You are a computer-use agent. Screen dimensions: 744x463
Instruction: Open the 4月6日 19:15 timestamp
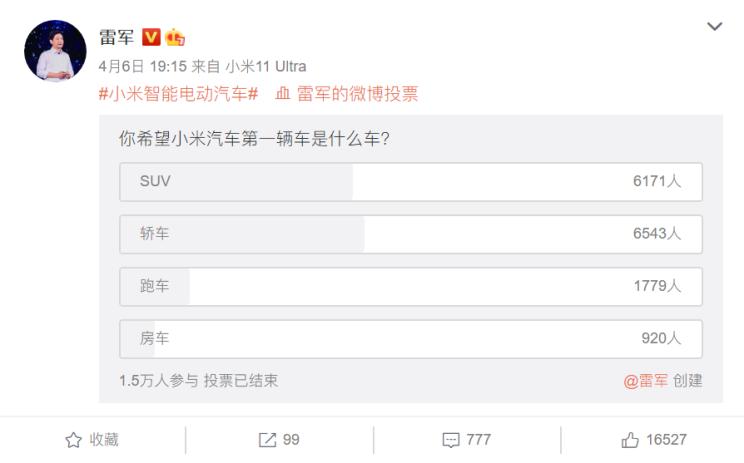point(143,66)
